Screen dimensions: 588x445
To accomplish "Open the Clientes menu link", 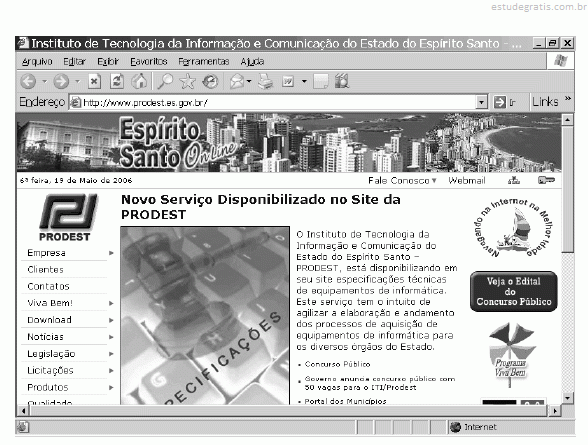I will pyautogui.click(x=45, y=270).
